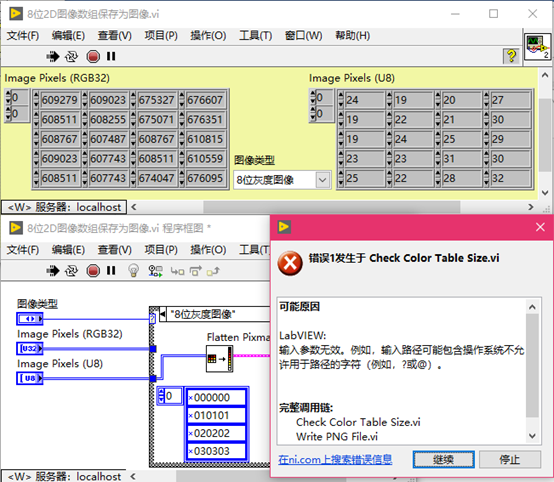The image size is (554, 482).
Task: Click case structure selector left arrow for "8位灰度图像"
Action: coord(163,314)
